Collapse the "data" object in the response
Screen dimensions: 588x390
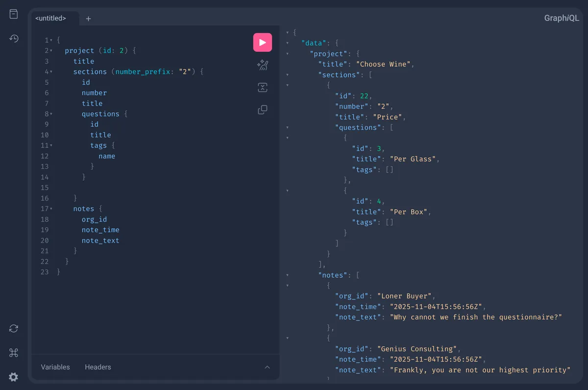coord(288,43)
